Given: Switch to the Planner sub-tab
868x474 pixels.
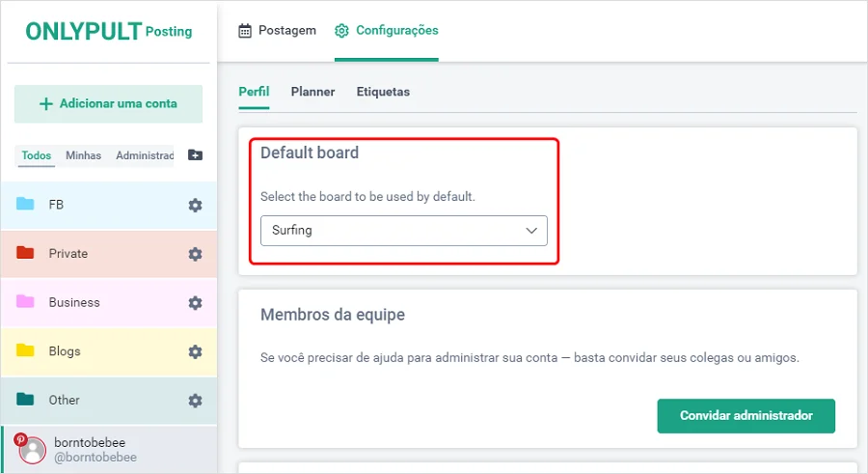Looking at the screenshot, I should [312, 92].
